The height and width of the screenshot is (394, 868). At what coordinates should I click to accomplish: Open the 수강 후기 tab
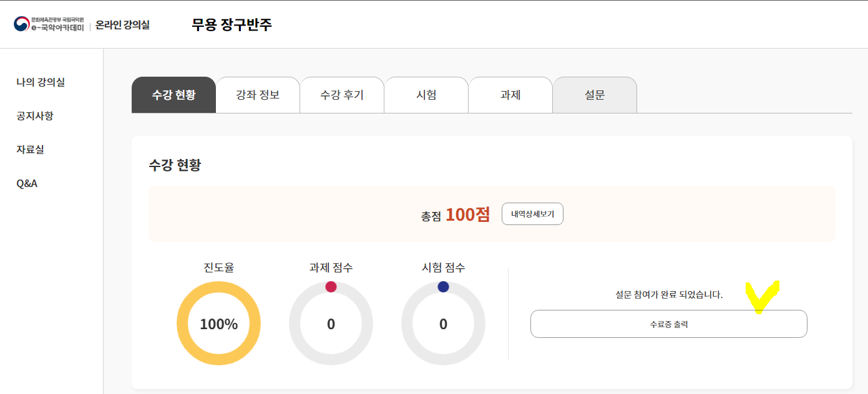[342, 95]
